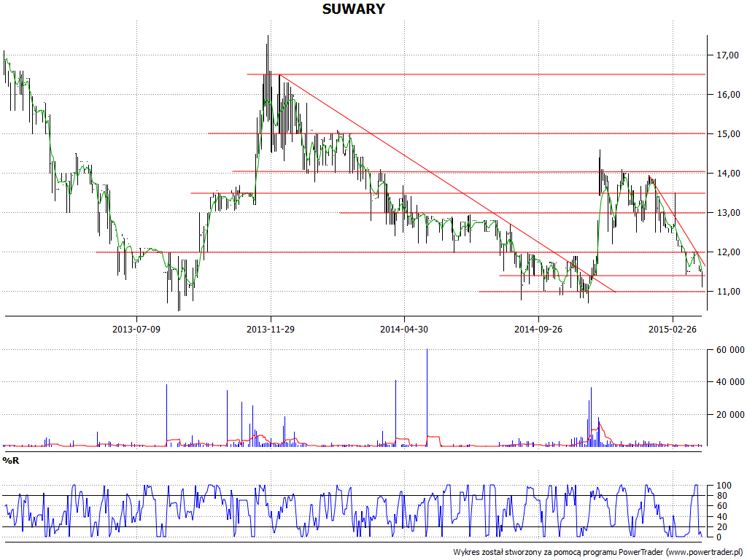747x560 pixels.
Task: Click the %R indicator label
Action: tap(11, 461)
